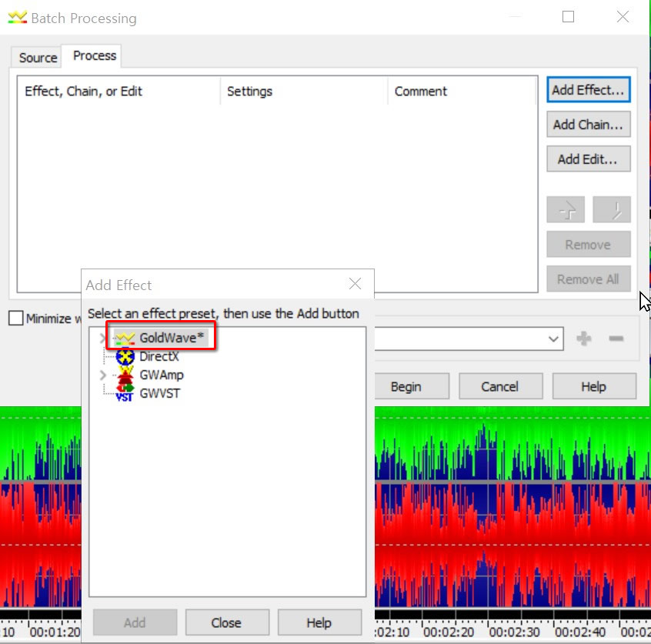The height and width of the screenshot is (644, 651).
Task: Click the plus preset add icon
Action: tap(584, 339)
